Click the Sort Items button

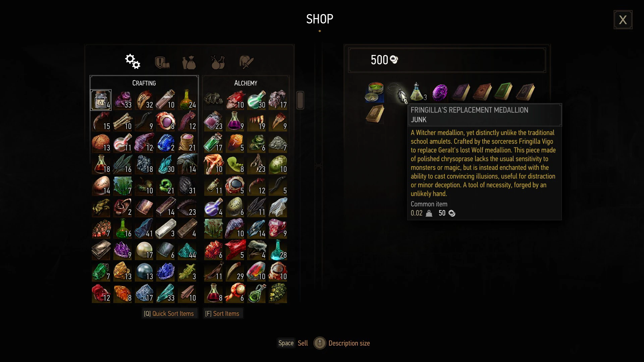click(222, 314)
